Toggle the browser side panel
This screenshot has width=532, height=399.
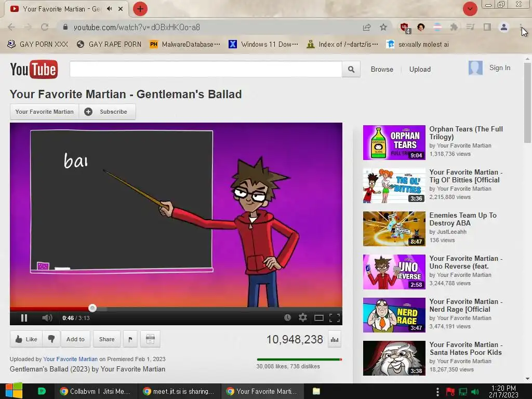pyautogui.click(x=487, y=27)
